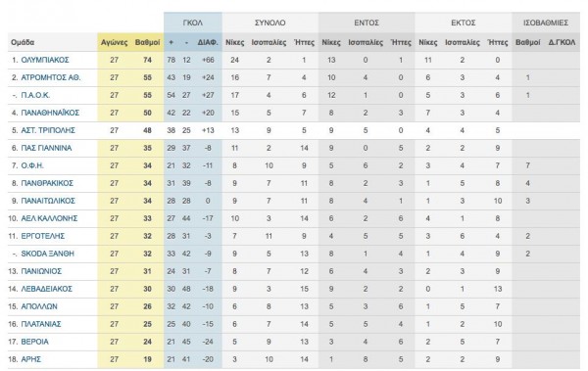Image resolution: width=588 pixels, height=371 pixels.
Task: Click the ΑΡΗΣ team name
Action: pyautogui.click(x=31, y=359)
